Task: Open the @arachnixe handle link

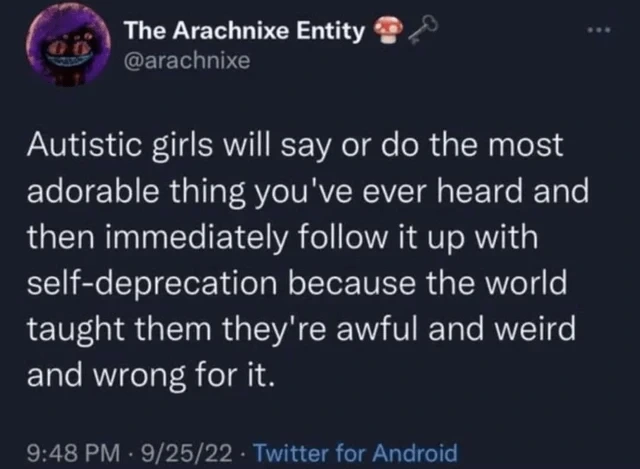Action: [187, 61]
